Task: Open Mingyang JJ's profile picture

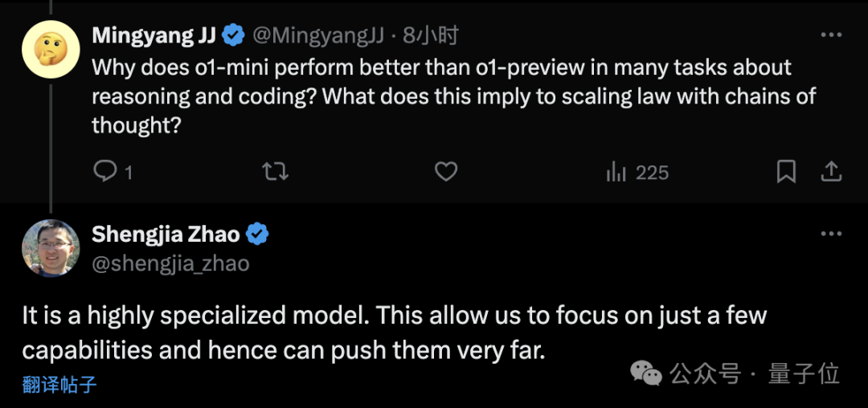Action: (51, 50)
